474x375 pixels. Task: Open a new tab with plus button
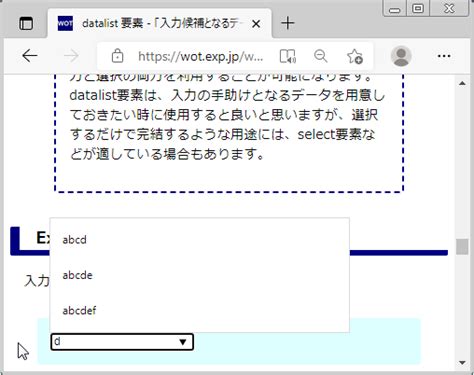[288, 23]
